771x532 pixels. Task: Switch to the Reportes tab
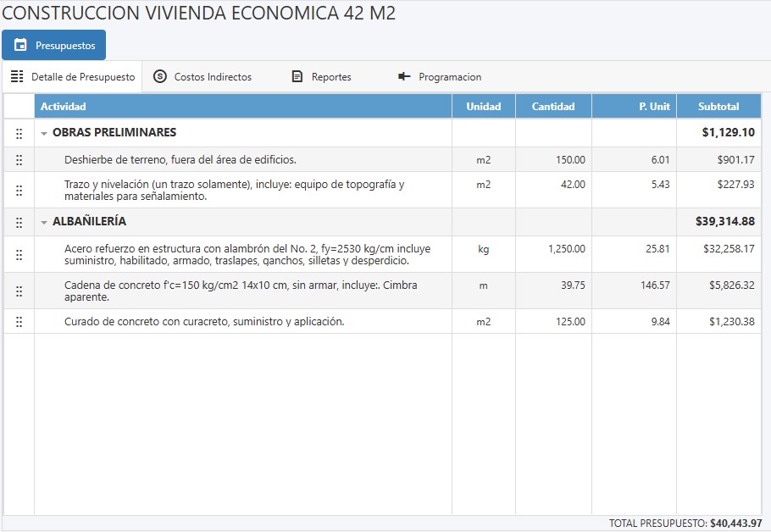321,77
